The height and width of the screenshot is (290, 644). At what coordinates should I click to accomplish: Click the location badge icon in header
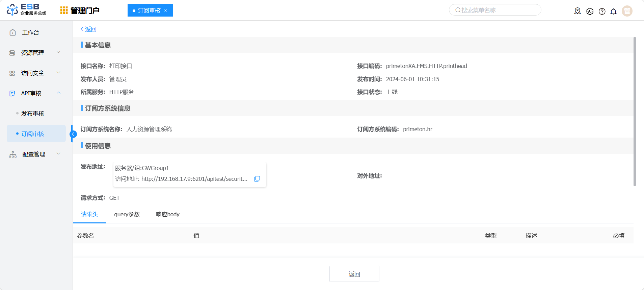coord(578,11)
